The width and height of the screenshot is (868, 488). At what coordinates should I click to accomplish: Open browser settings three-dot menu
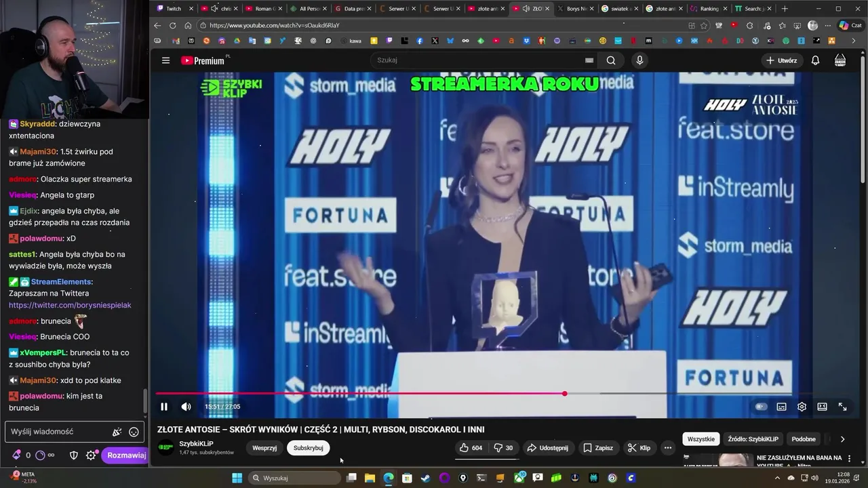point(829,26)
